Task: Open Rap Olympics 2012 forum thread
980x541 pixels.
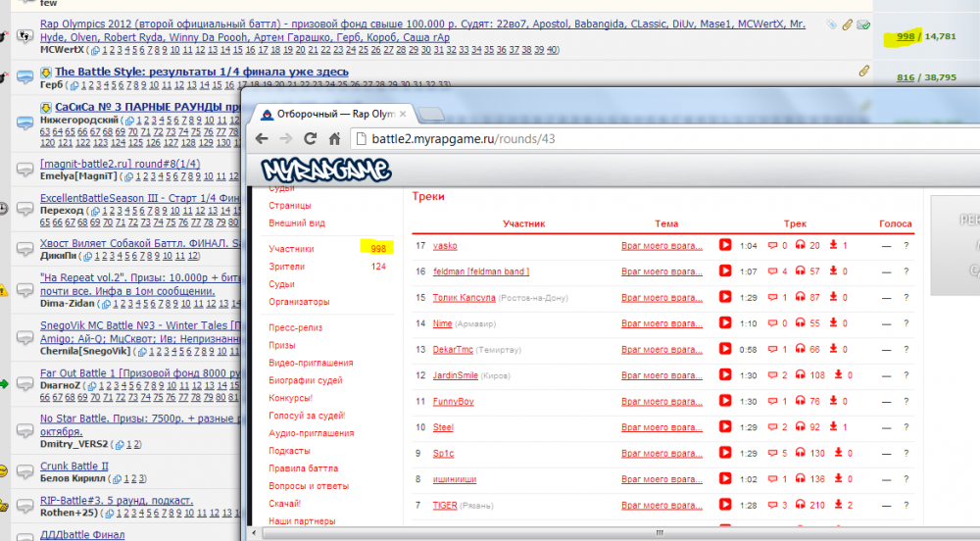Action: point(422,30)
